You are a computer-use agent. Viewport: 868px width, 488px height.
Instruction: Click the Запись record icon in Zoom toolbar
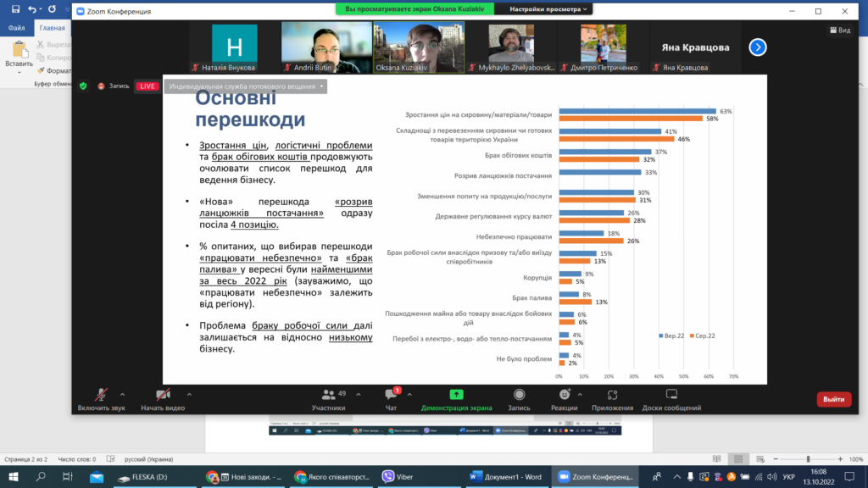pos(519,395)
